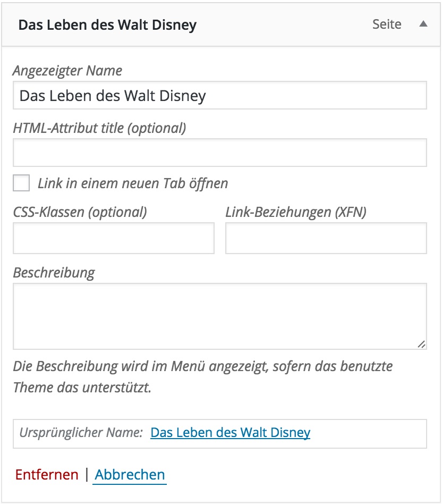Click the "Link-Beziehungen (XFN)" caption text

point(296,212)
